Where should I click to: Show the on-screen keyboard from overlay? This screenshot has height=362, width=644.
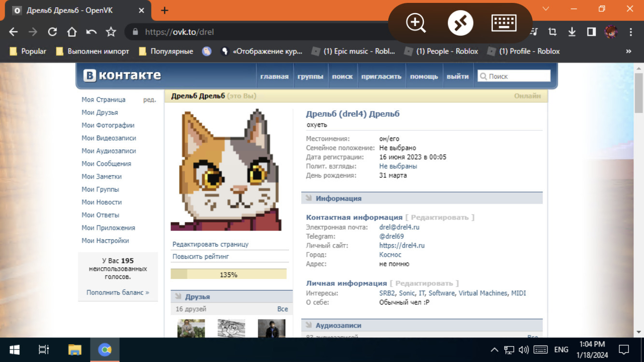point(504,23)
